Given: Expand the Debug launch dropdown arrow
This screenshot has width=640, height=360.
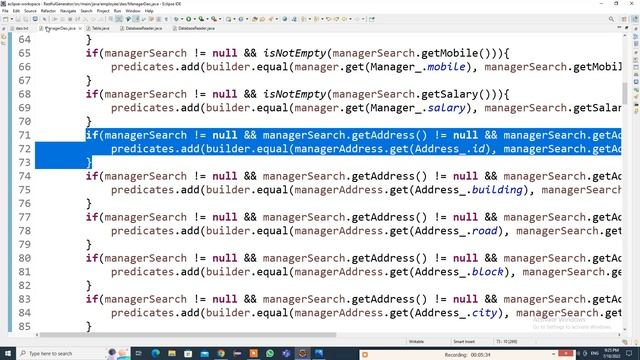Looking at the screenshot, I should [182, 19].
